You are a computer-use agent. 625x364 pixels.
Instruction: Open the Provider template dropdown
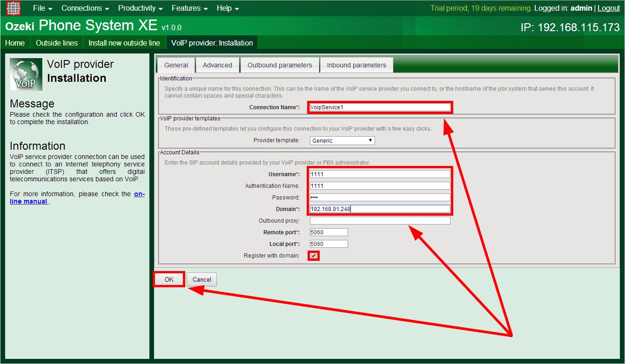pos(342,140)
